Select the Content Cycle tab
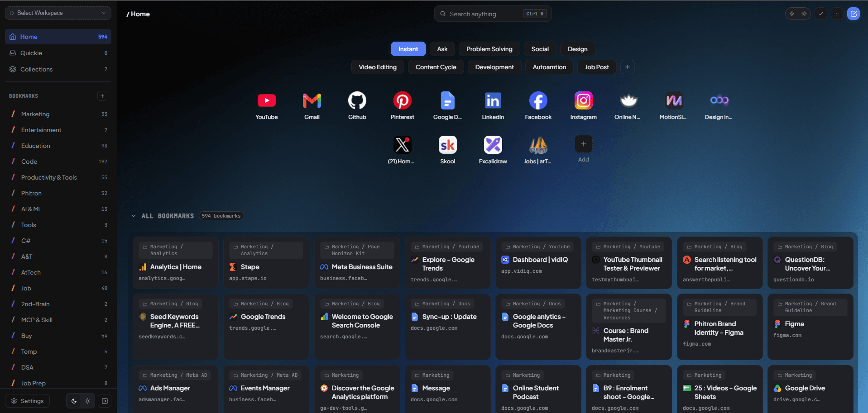This screenshot has height=413, width=868. (436, 67)
